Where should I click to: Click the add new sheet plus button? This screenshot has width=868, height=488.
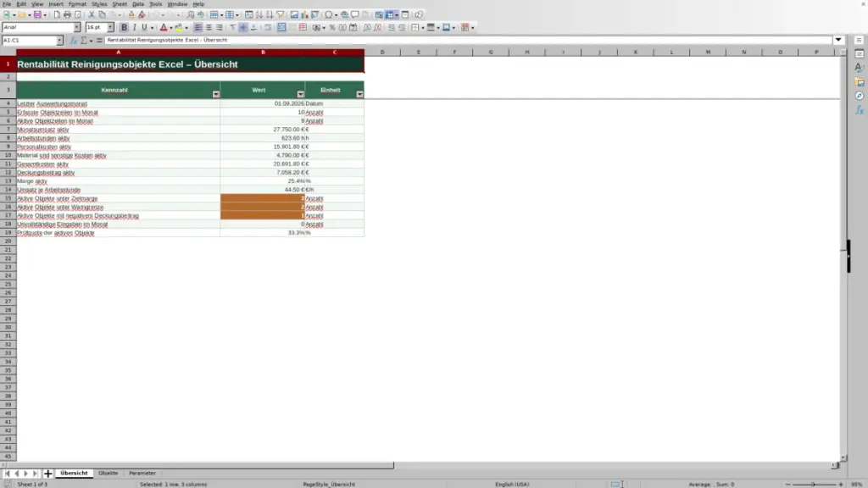[x=47, y=474]
